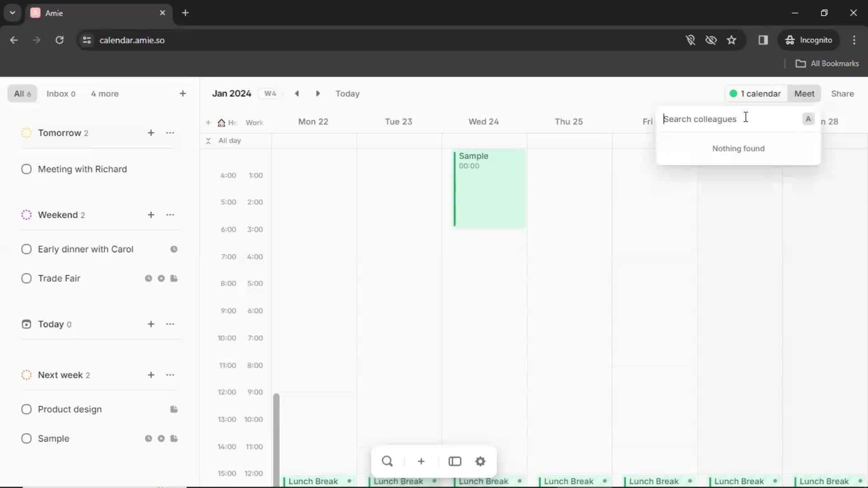The width and height of the screenshot is (868, 488).
Task: Click the Trade Fair task in sidebar
Action: pyautogui.click(x=59, y=278)
